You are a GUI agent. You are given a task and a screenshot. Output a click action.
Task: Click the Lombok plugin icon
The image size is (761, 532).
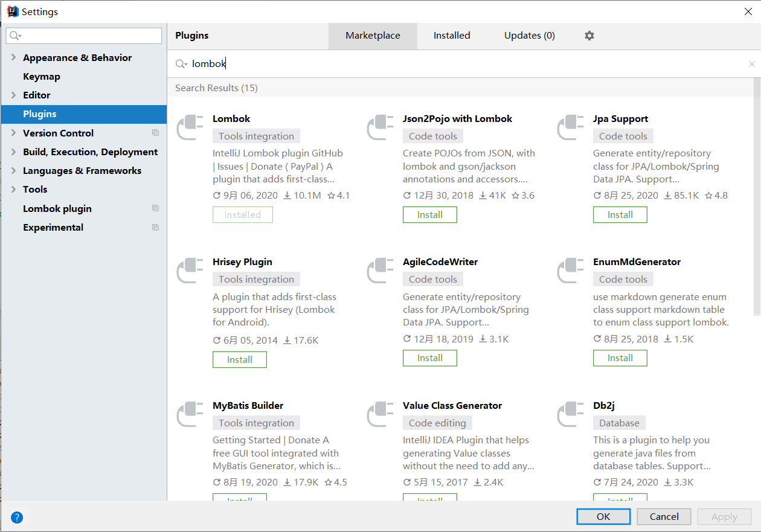(x=190, y=127)
